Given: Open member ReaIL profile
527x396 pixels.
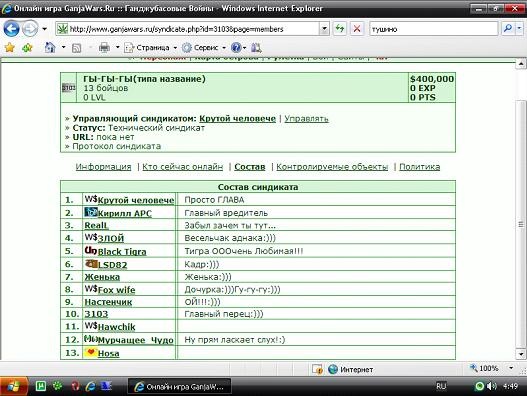Looking at the screenshot, I should (96, 226).
